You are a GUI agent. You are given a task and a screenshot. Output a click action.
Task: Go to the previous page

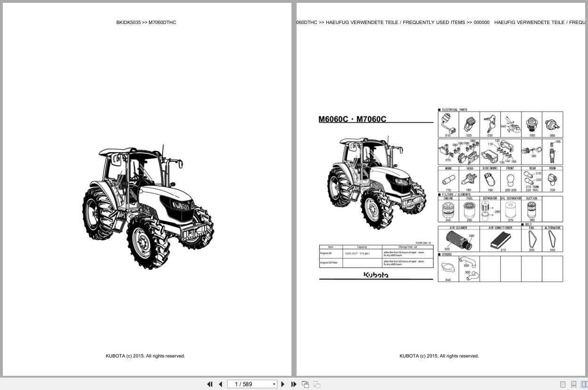[x=220, y=384]
